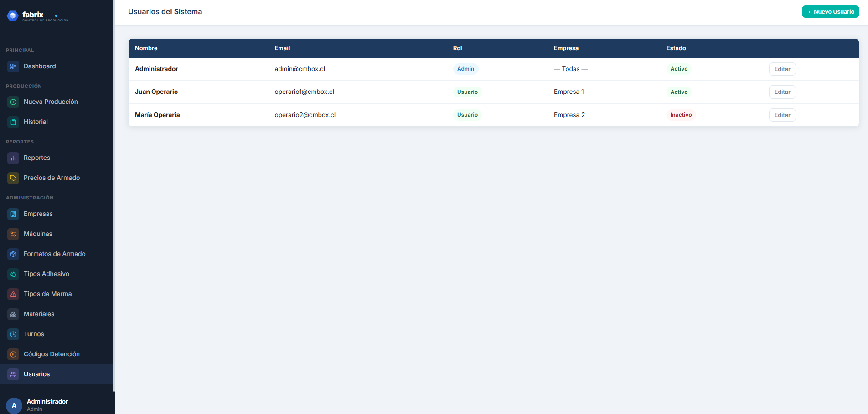868x414 pixels.
Task: Open Tipos Adhesivo page
Action: point(56,274)
